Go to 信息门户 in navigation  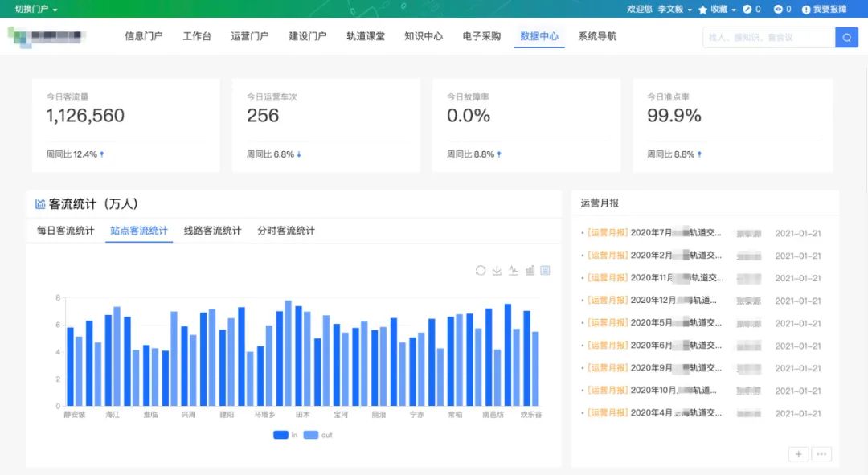point(143,36)
